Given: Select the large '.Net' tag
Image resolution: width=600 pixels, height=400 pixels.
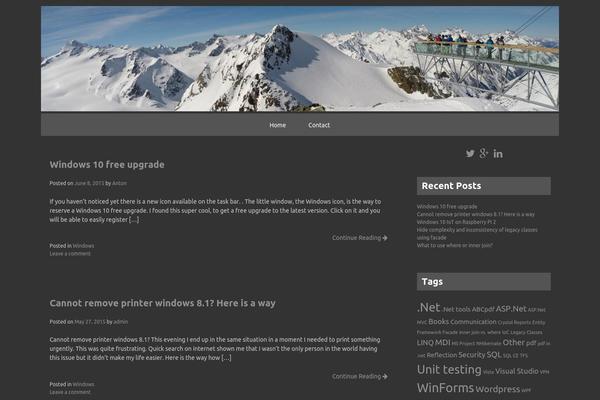Looking at the screenshot, I should coord(429,308).
